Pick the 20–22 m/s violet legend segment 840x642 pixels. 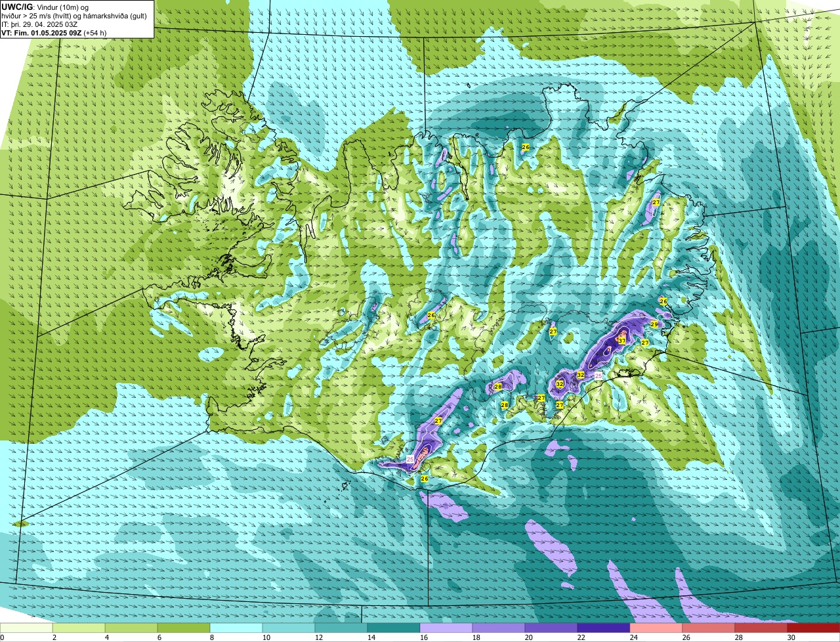(x=551, y=628)
